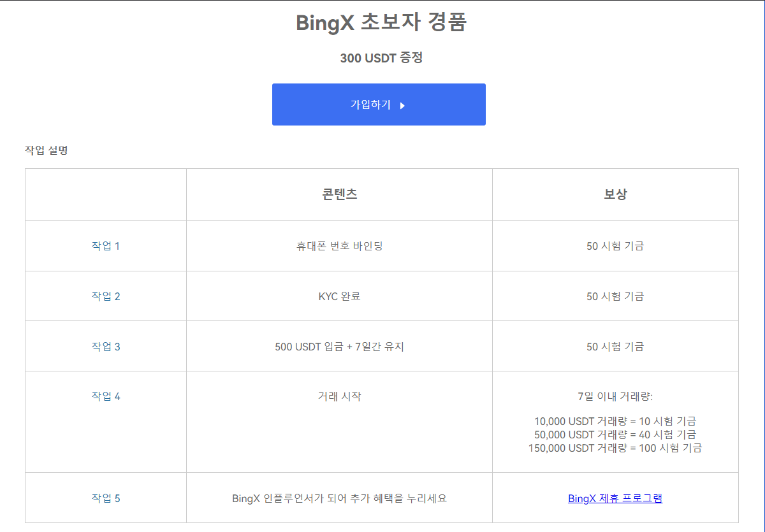The width and height of the screenshot is (765, 532).
Task: Click the 500 USDT 입금 + 7일간 유지 cell
Action: point(339,347)
